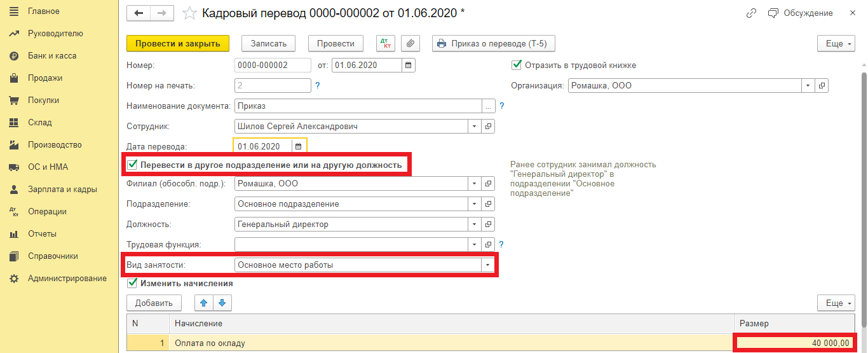Toggle Изменить начисления checkbox
The height and width of the screenshot is (353, 868).
click(133, 283)
